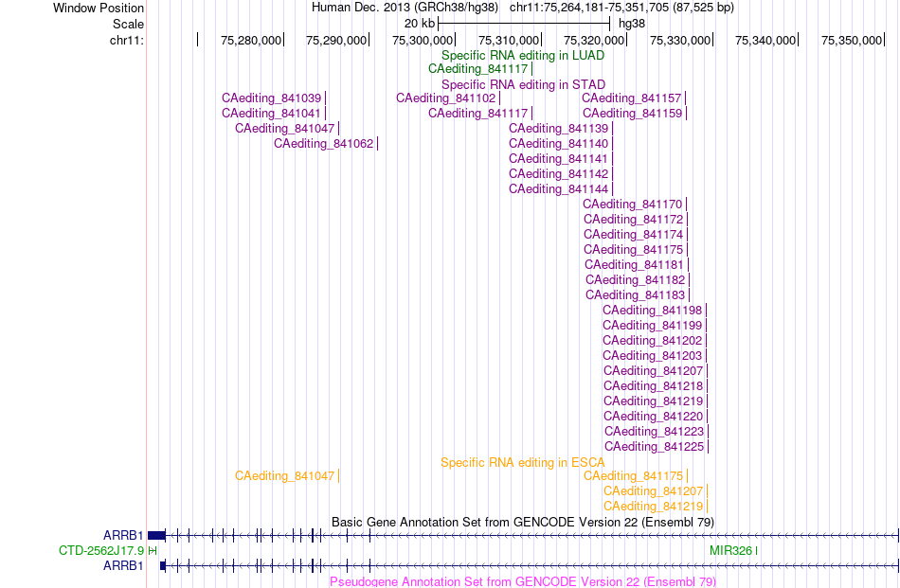The width and height of the screenshot is (900, 588).
Task: Open the Pseudogene Annotation Set GENCODE title
Action: click(x=523, y=581)
